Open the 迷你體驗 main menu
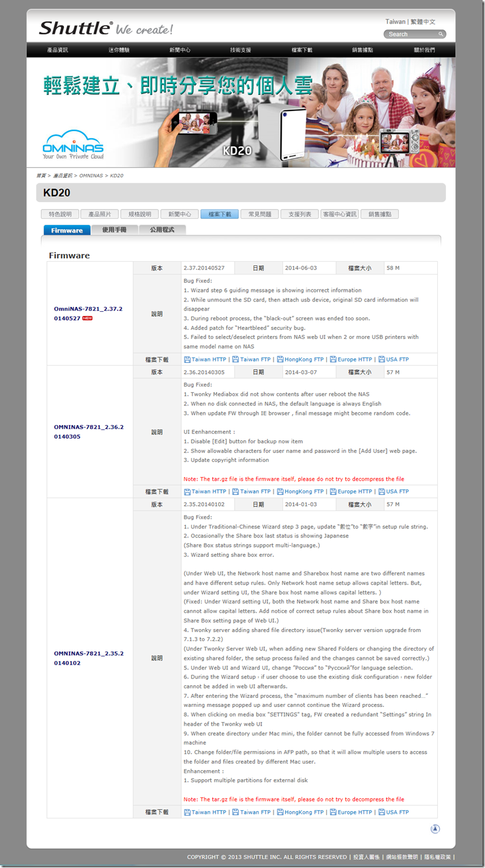Image resolution: width=485 pixels, height=868 pixels. pyautogui.click(x=119, y=50)
